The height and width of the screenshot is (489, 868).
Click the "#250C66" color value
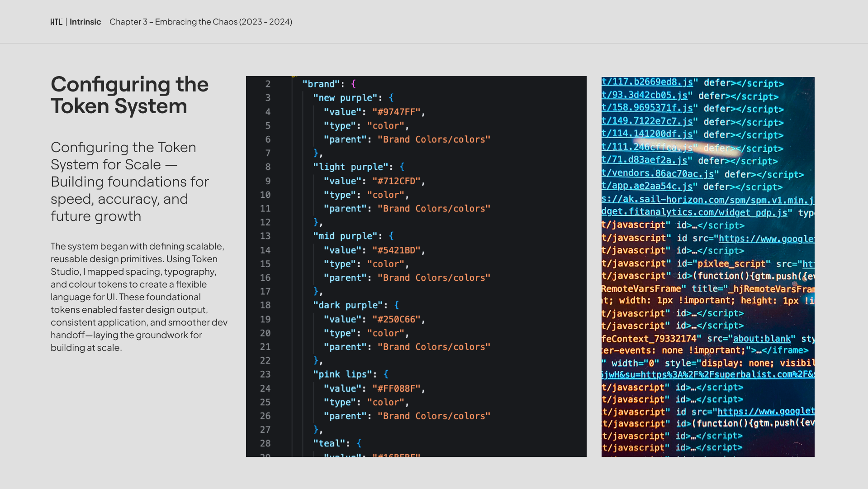point(396,320)
